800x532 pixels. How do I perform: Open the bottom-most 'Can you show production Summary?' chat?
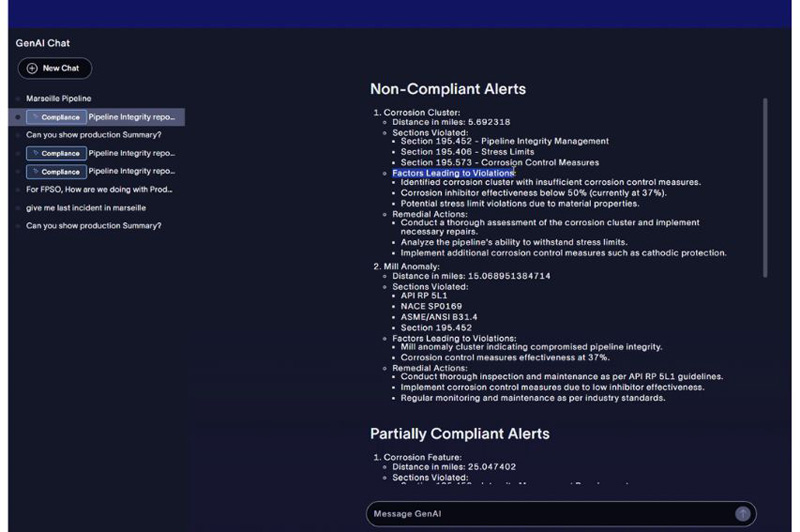[93, 225]
